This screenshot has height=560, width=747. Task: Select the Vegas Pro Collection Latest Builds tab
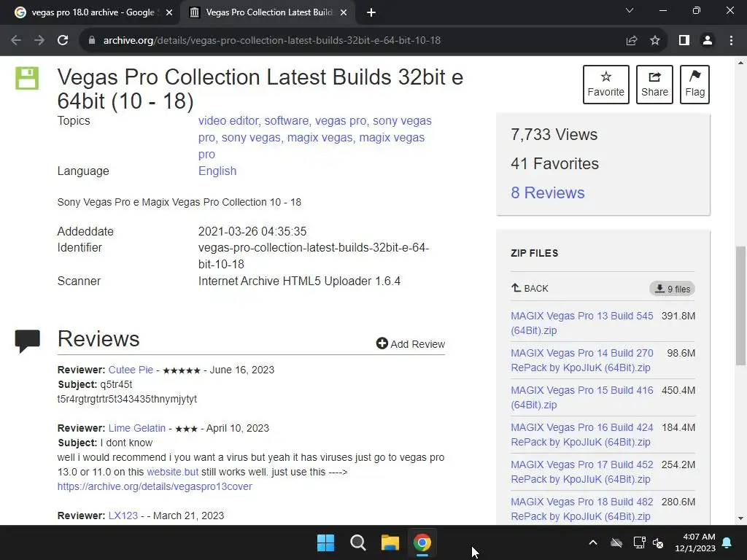click(268, 12)
